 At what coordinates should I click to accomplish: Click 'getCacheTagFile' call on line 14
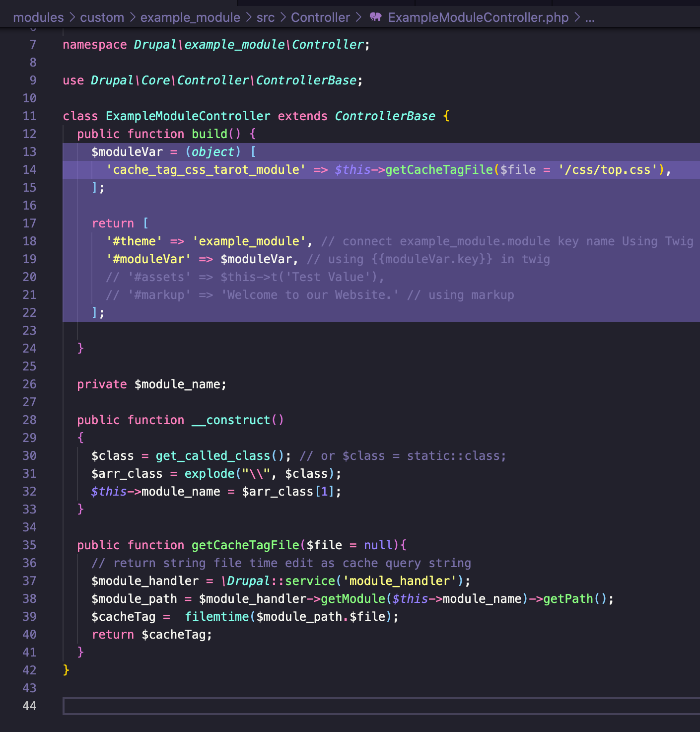pyautogui.click(x=439, y=170)
